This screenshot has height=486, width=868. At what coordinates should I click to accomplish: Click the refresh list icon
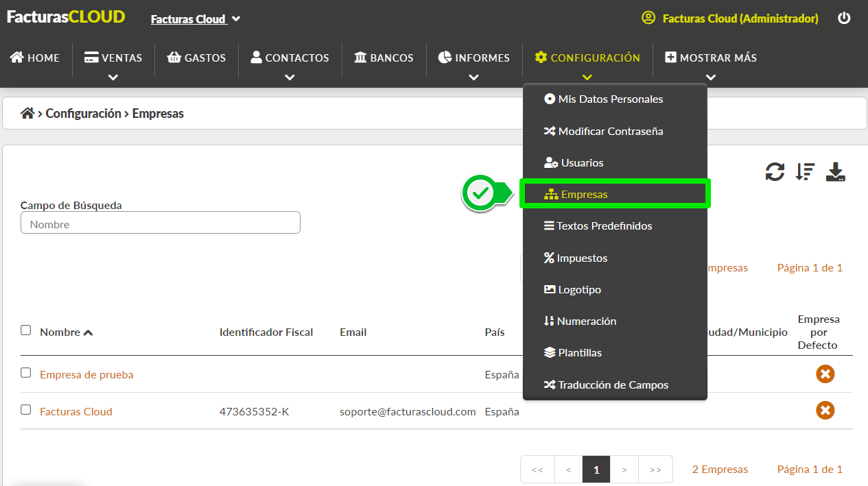pyautogui.click(x=775, y=171)
